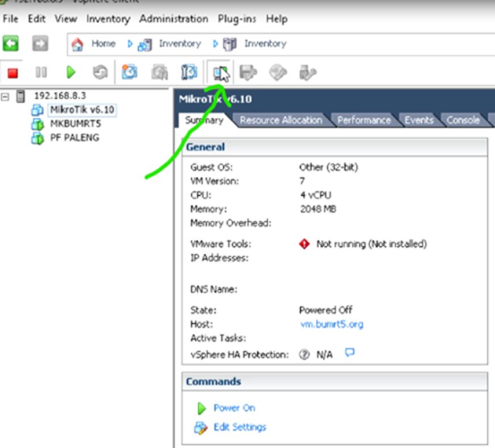Click the Revert to Snapshot toolbar icon

(x=160, y=73)
